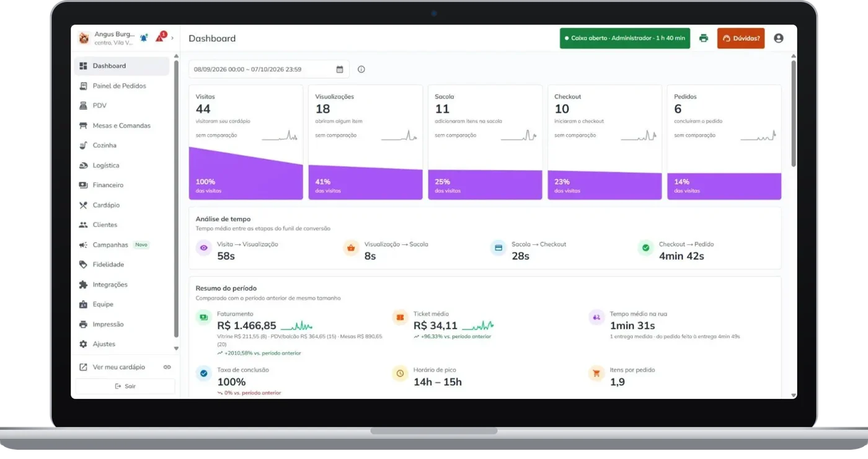Click the Impressão printer icon in sidebar
The height and width of the screenshot is (459, 868).
click(x=83, y=324)
